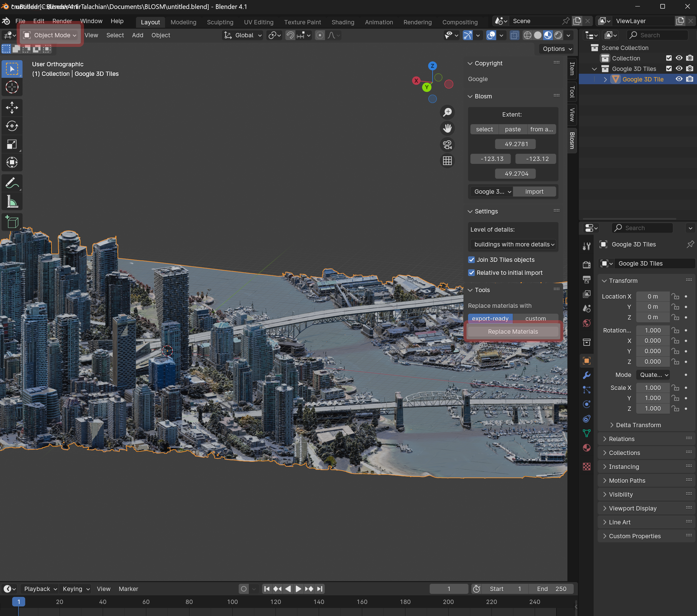Open rotation Mode Quaternion dropdown

coord(653,375)
